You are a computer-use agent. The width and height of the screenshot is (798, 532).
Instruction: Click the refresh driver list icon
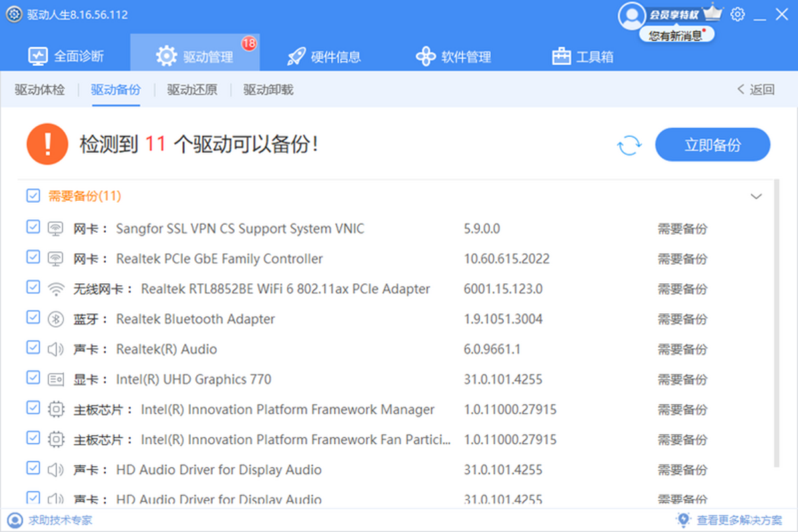click(x=629, y=145)
